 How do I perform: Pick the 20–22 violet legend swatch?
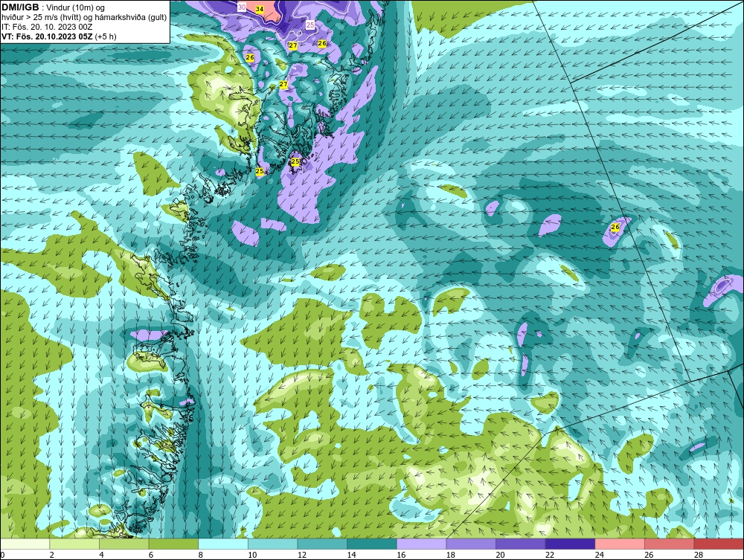(521, 544)
